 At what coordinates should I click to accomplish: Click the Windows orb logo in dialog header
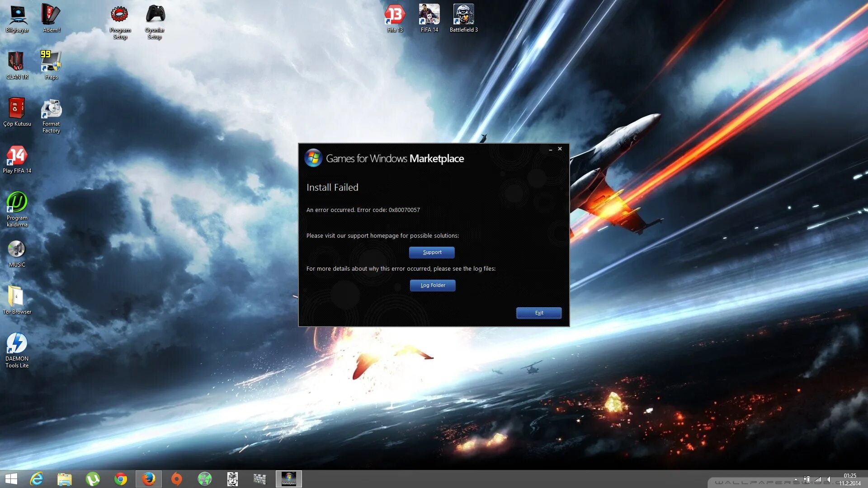313,158
